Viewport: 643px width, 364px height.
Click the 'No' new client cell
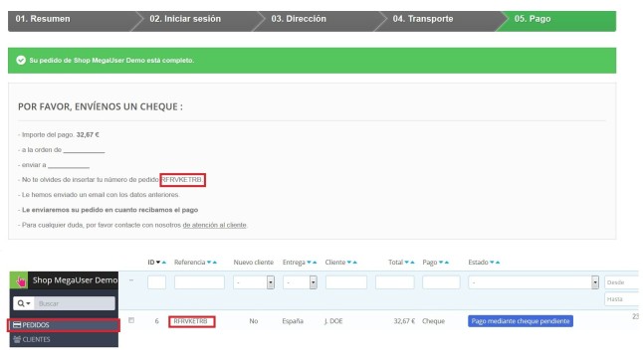[x=254, y=321]
